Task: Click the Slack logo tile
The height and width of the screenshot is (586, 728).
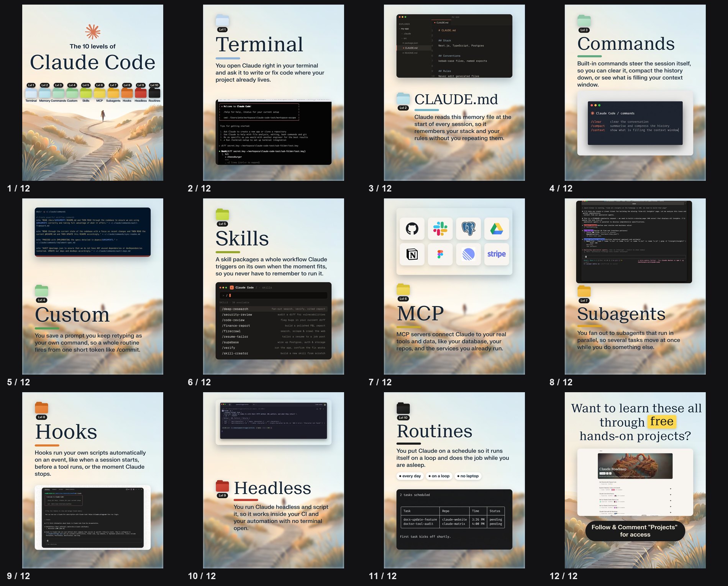Action: click(440, 229)
